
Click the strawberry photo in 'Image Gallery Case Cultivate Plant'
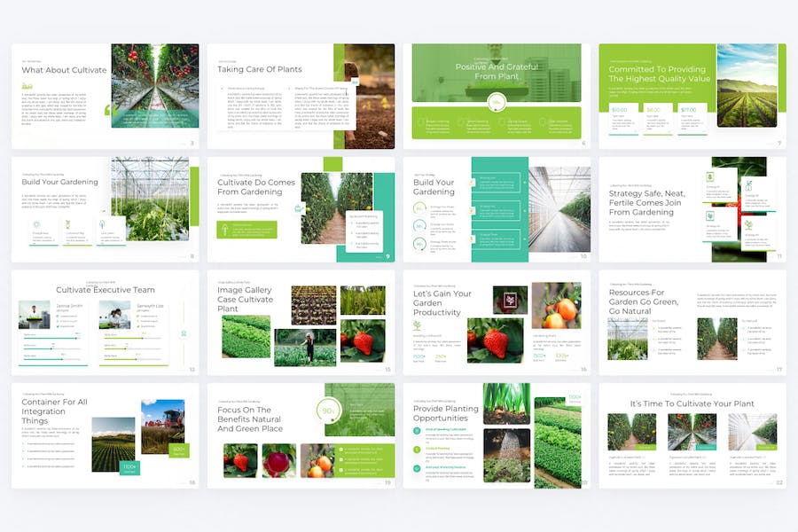(363, 340)
